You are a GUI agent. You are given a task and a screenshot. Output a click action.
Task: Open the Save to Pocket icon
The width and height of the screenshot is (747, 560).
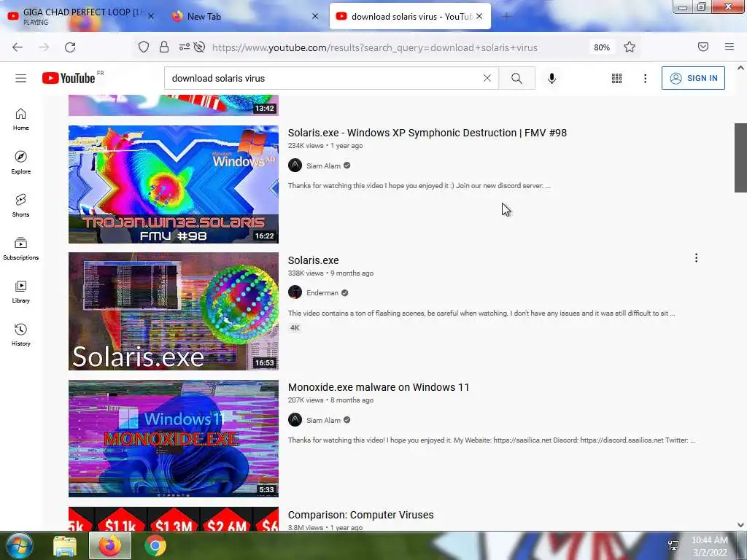pyautogui.click(x=703, y=47)
